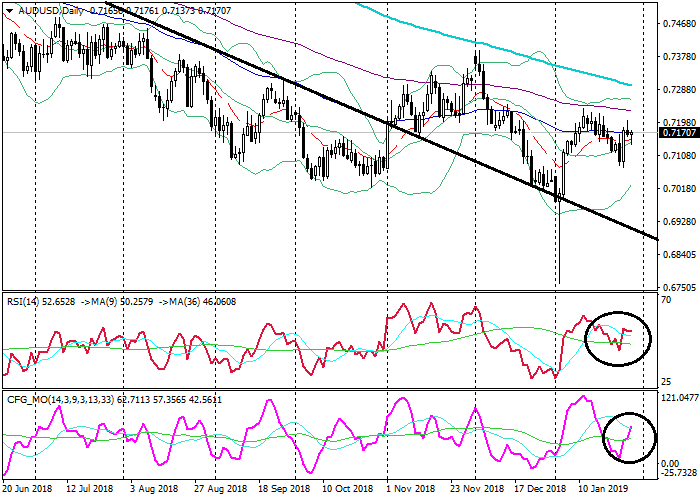The width and height of the screenshot is (700, 500).
Task: Click the CFG_MO scale value 121.0477
Action: click(678, 397)
